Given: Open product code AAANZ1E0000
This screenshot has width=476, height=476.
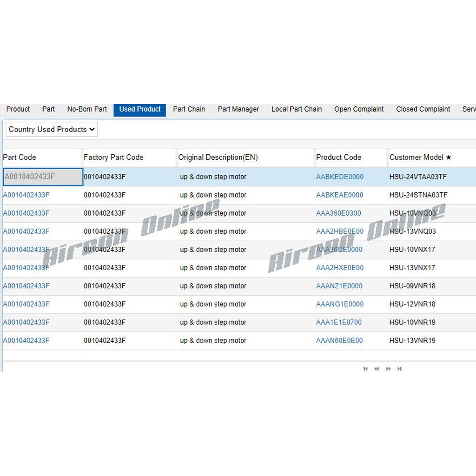Looking at the screenshot, I should (x=339, y=286).
